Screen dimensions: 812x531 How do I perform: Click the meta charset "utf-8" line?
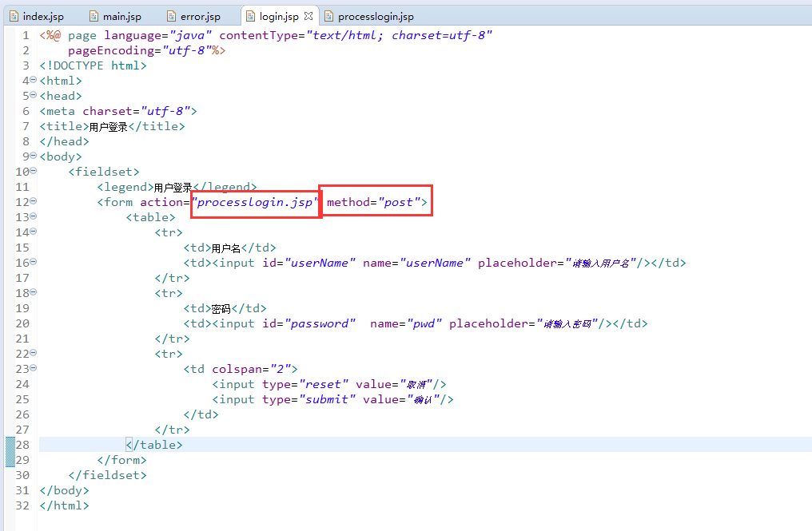pos(118,111)
